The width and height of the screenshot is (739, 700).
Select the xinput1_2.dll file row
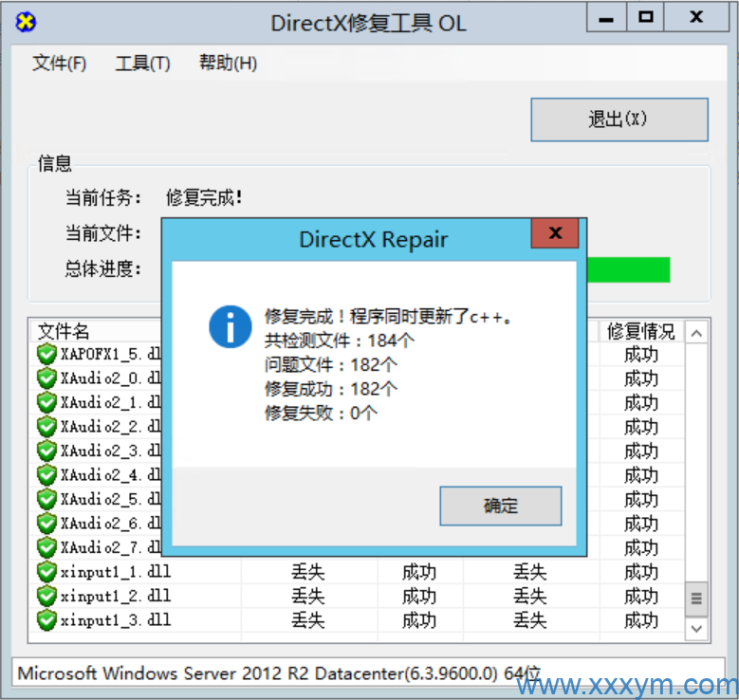tap(357, 596)
